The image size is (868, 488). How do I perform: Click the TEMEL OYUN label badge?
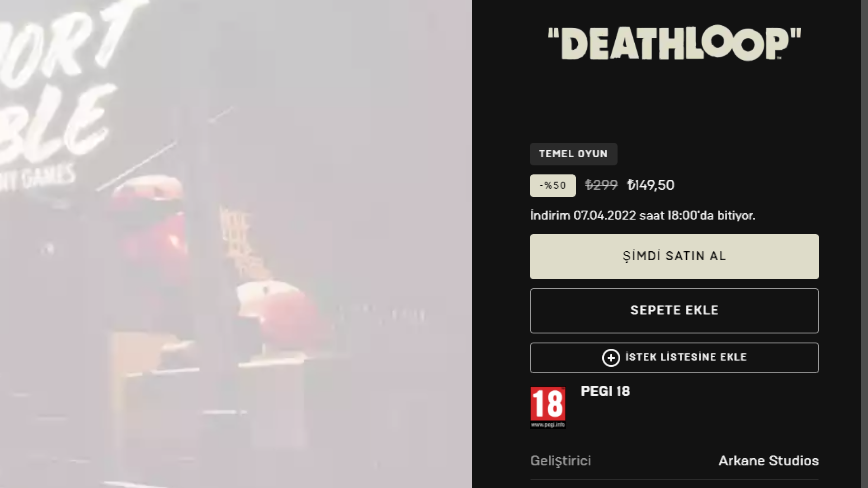tap(573, 154)
